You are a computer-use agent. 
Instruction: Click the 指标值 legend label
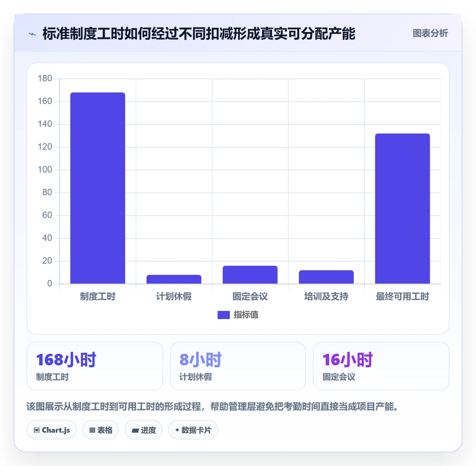coord(246,315)
